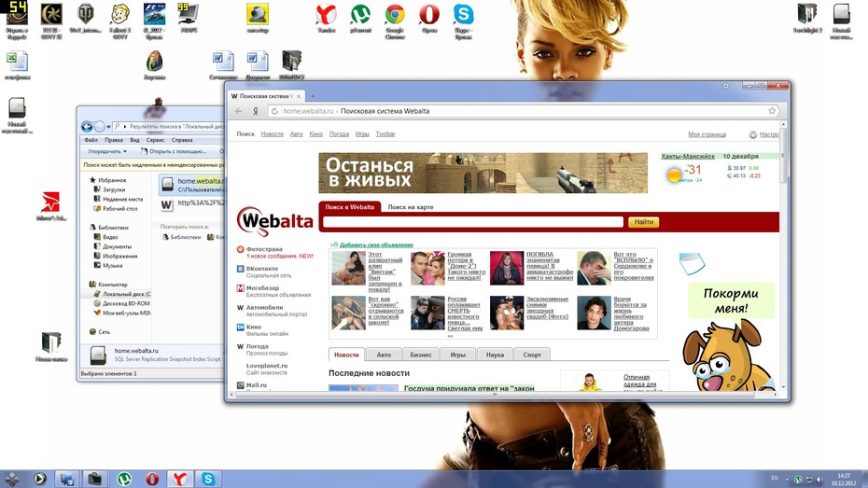Select Рабочий стол in the Explorer tree

point(119,209)
